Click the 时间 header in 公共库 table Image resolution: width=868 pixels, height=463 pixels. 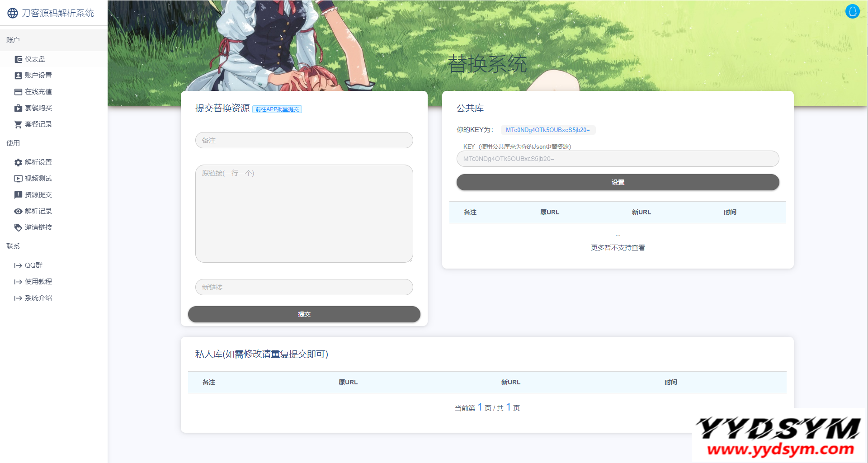tap(730, 212)
